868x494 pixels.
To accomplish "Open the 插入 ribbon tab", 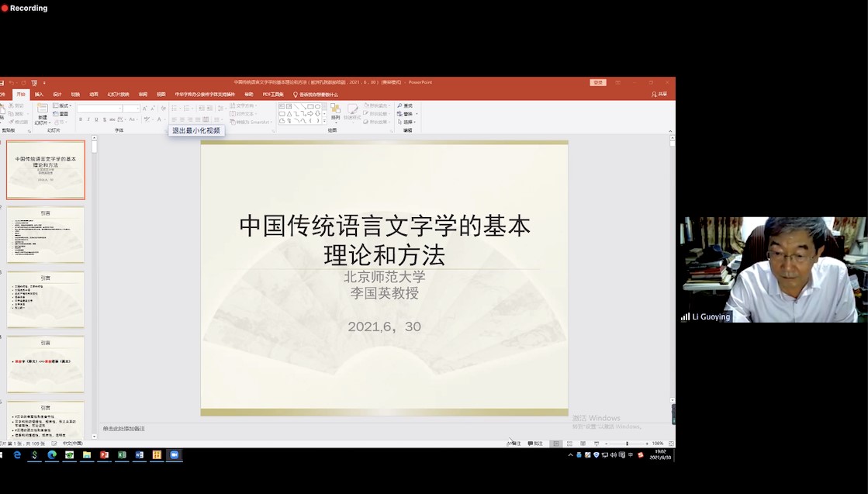I will 39,94.
